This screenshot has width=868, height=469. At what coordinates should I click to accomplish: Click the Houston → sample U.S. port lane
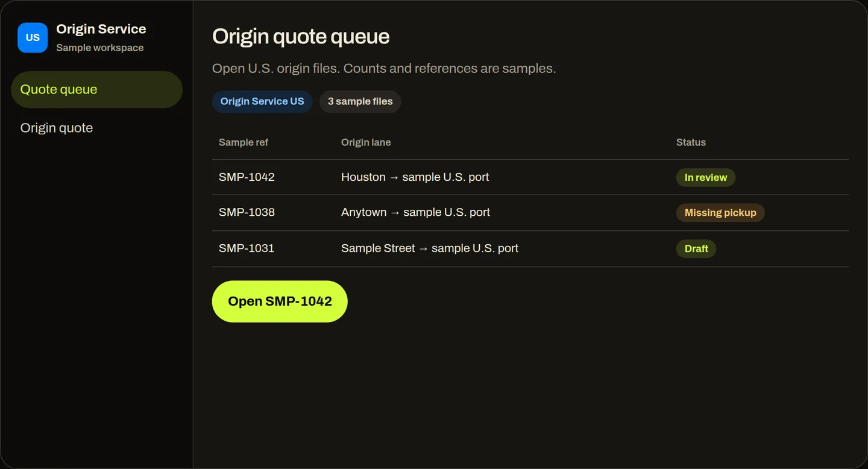pos(415,177)
